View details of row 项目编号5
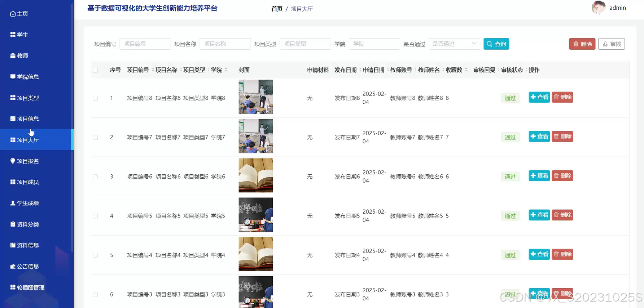 [539, 215]
